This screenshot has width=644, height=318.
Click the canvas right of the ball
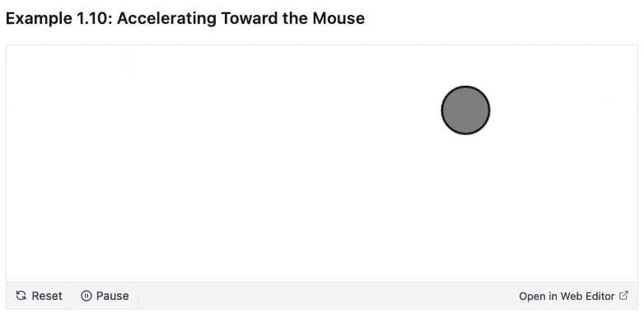[562, 110]
